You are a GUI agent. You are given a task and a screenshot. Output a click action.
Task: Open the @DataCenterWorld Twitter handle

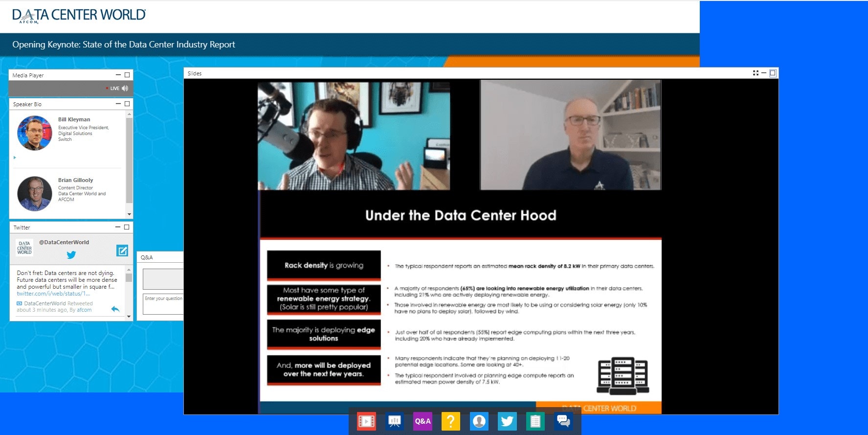pyautogui.click(x=64, y=242)
